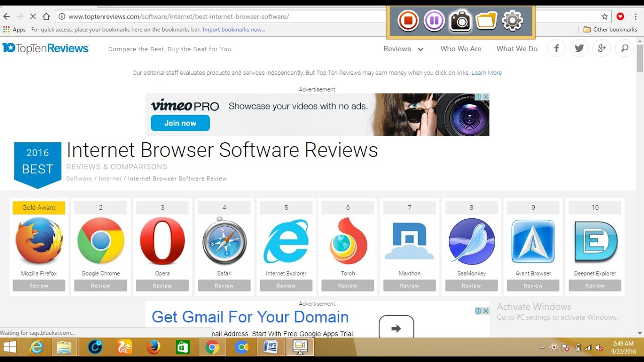This screenshot has width=644, height=362.
Task: Expand the Reviews dropdown menu
Action: (x=404, y=49)
